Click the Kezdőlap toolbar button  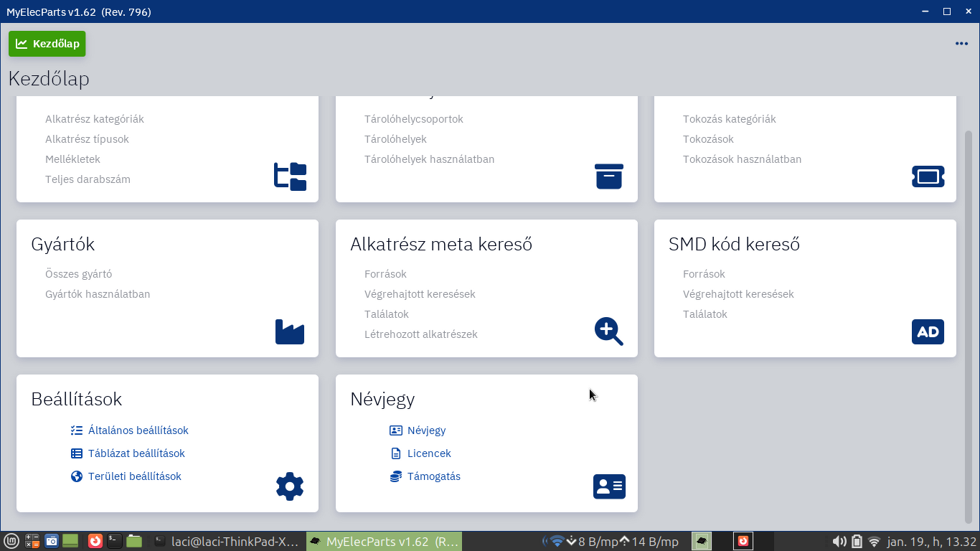tap(47, 44)
